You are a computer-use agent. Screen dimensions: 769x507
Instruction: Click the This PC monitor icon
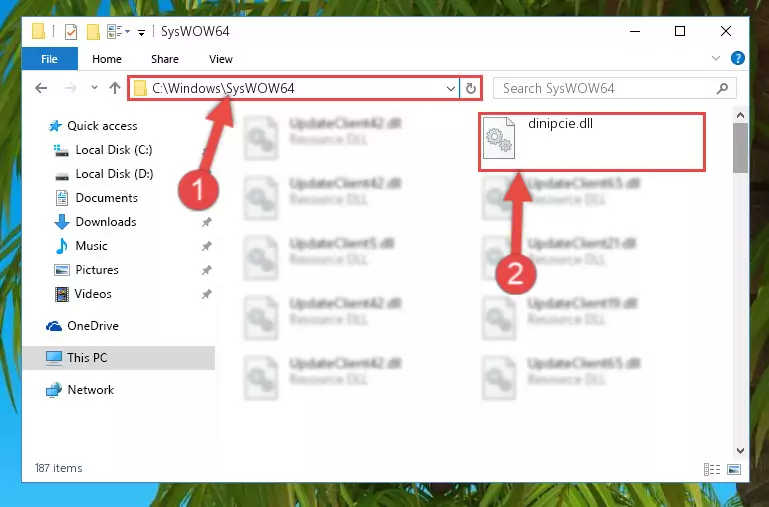click(x=54, y=358)
